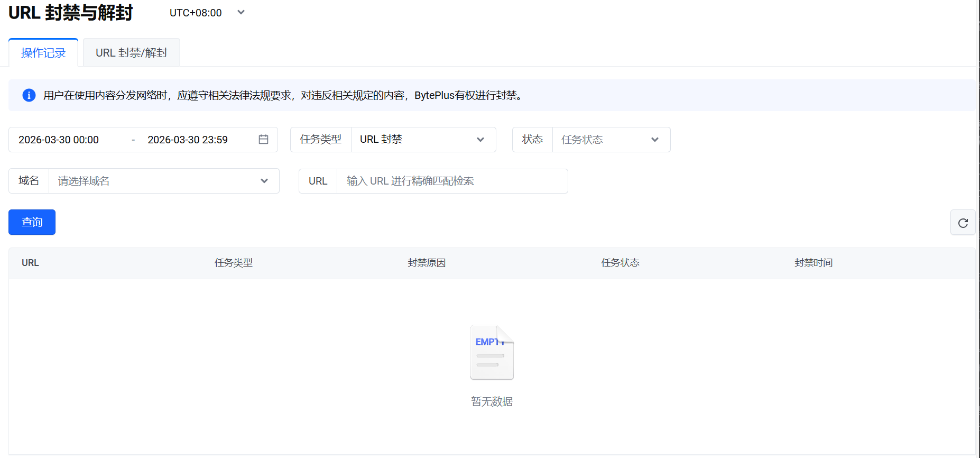Open the 任务状态 status dropdown
The width and height of the screenshot is (980, 458).
coord(611,140)
